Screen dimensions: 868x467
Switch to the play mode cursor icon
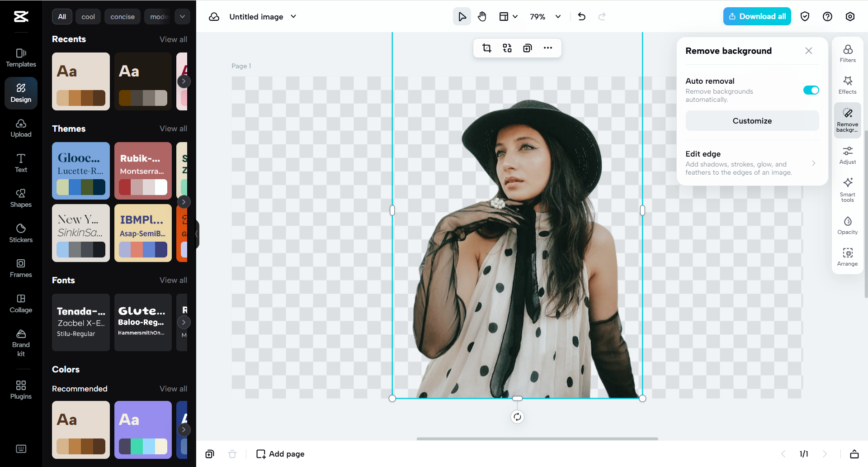pos(462,16)
